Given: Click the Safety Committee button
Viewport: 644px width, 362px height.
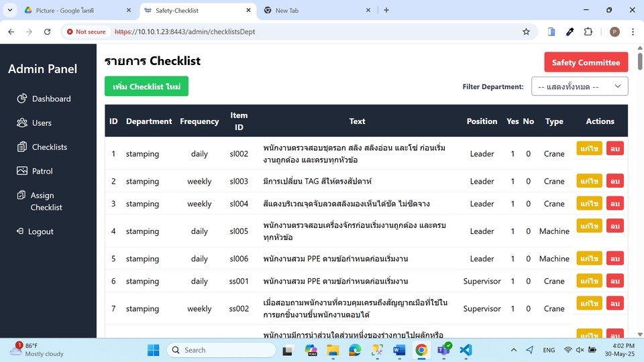Looking at the screenshot, I should point(586,62).
